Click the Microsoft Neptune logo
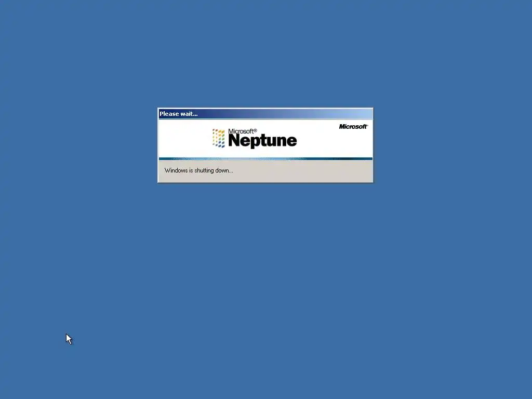The image size is (532, 399). tap(255, 138)
